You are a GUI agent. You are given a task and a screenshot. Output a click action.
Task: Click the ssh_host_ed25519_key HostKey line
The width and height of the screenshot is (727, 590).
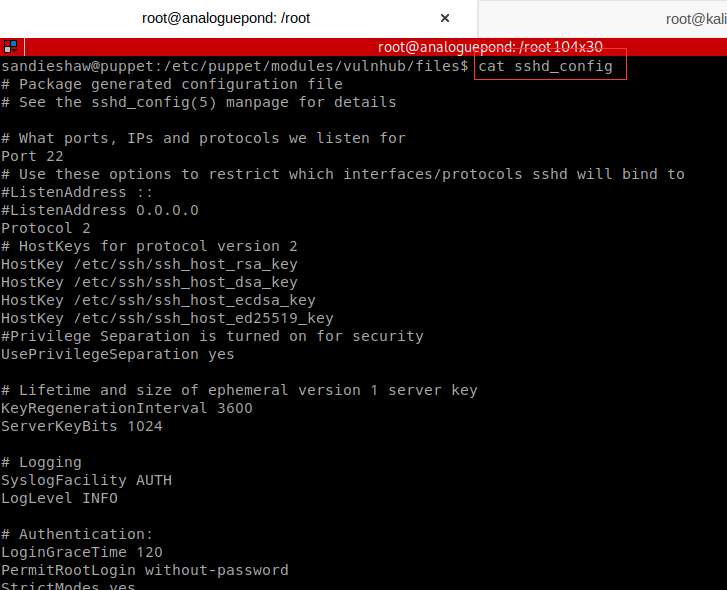(167, 318)
